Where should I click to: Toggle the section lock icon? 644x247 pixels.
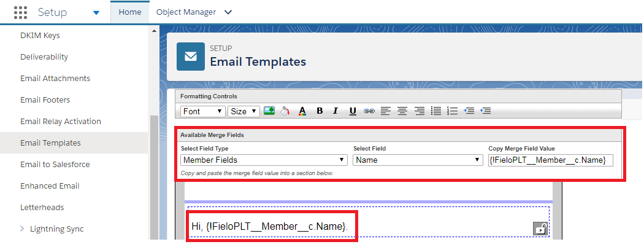(x=540, y=229)
